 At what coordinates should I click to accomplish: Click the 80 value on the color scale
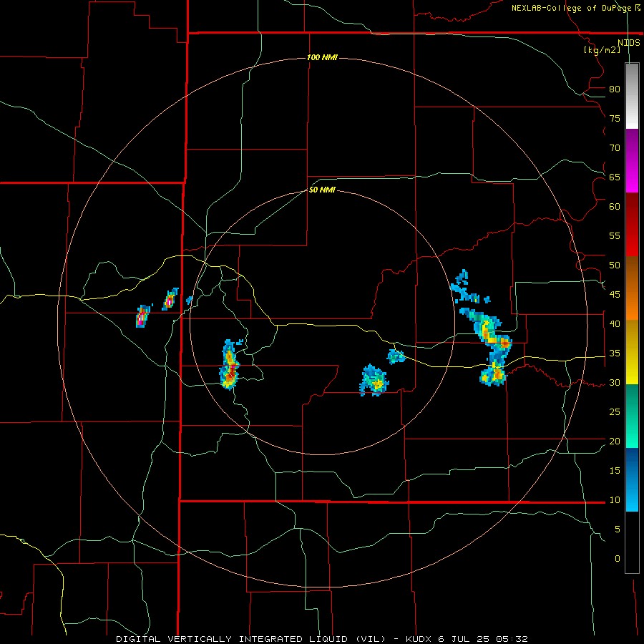point(615,89)
